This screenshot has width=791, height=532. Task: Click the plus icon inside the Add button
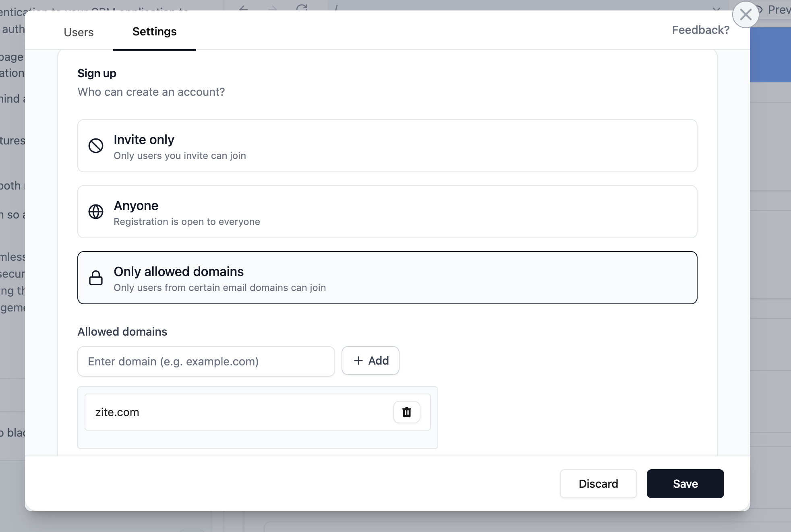(358, 361)
